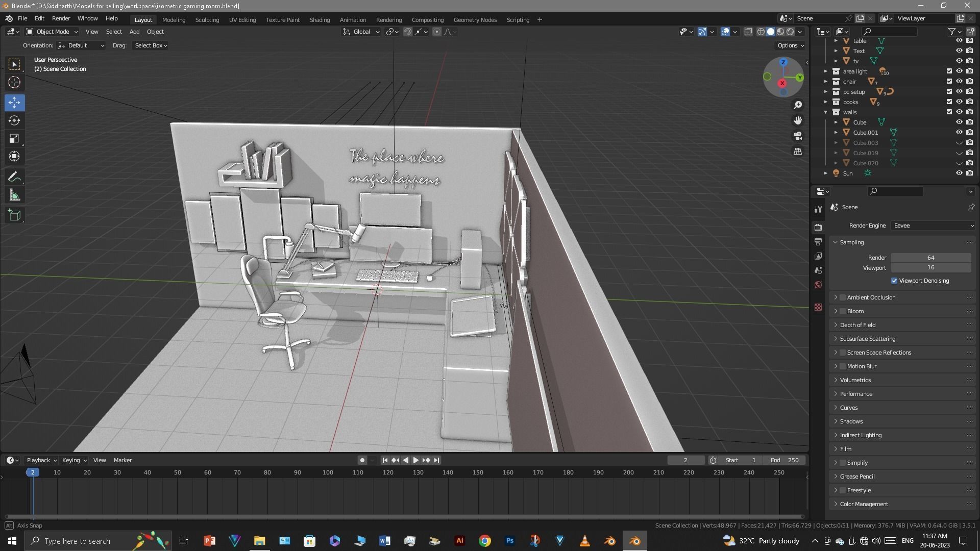980x551 pixels.
Task: Select the Cursor tool
Action: pyautogui.click(x=14, y=82)
